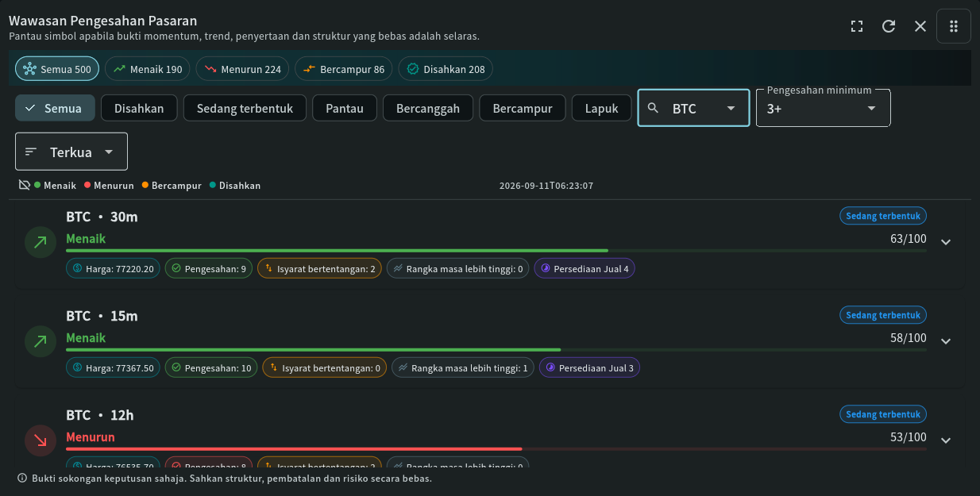Image resolution: width=980 pixels, height=496 pixels.
Task: Toggle the Semua 500 summary chip
Action: (57, 69)
